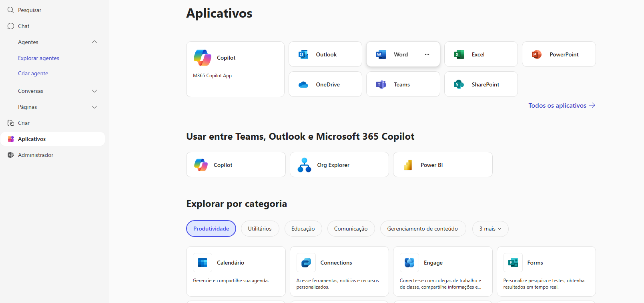
Task: Click the PowerPoint icon
Action: (537, 54)
